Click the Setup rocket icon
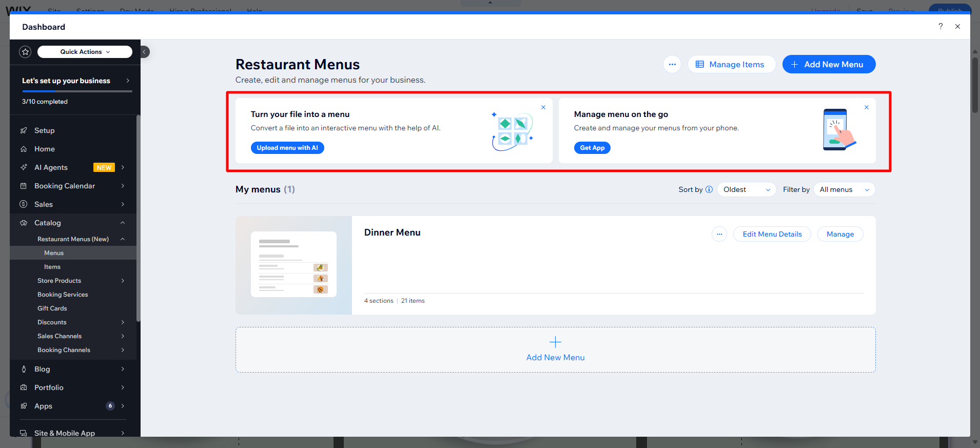This screenshot has height=448, width=980. pos(24,130)
